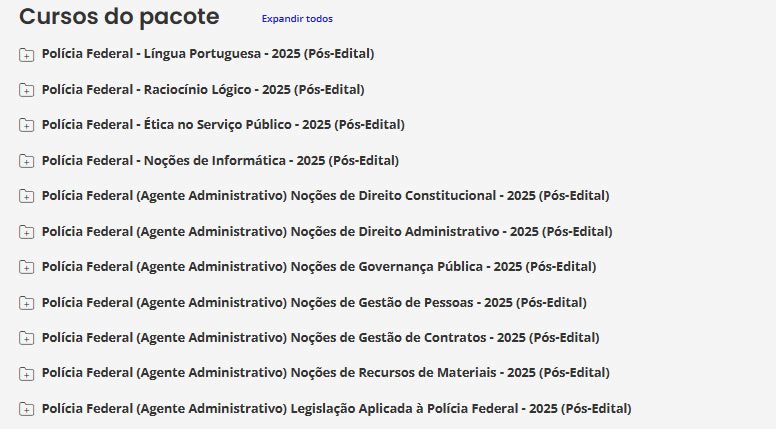Viewport: 776px width, 429px height.
Task: Click the folder icon for Ética no Serviço Público
Action: 26,125
